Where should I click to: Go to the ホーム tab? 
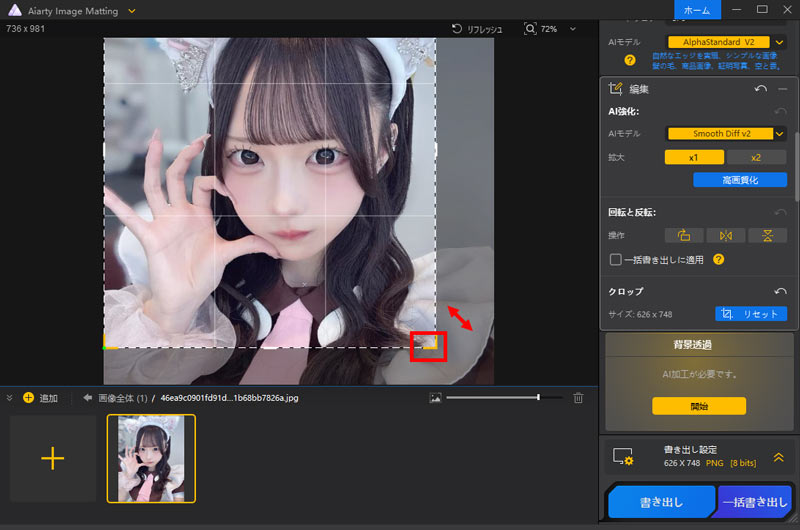[697, 10]
